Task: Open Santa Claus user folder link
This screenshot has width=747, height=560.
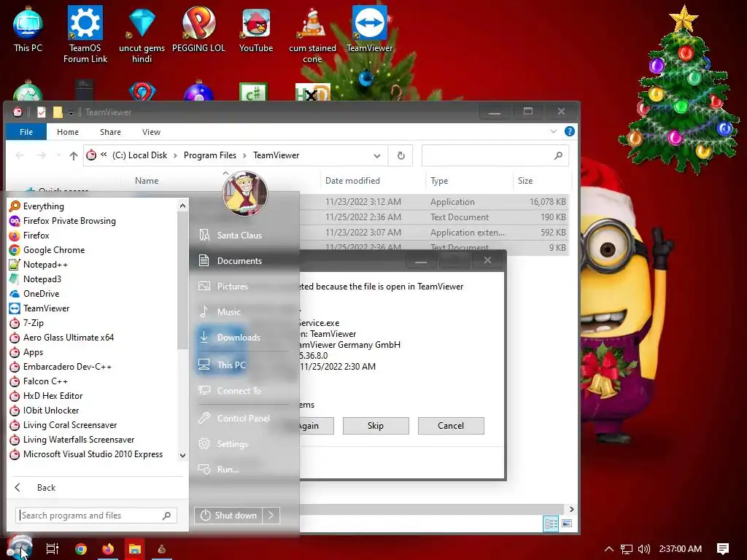Action: click(x=239, y=236)
